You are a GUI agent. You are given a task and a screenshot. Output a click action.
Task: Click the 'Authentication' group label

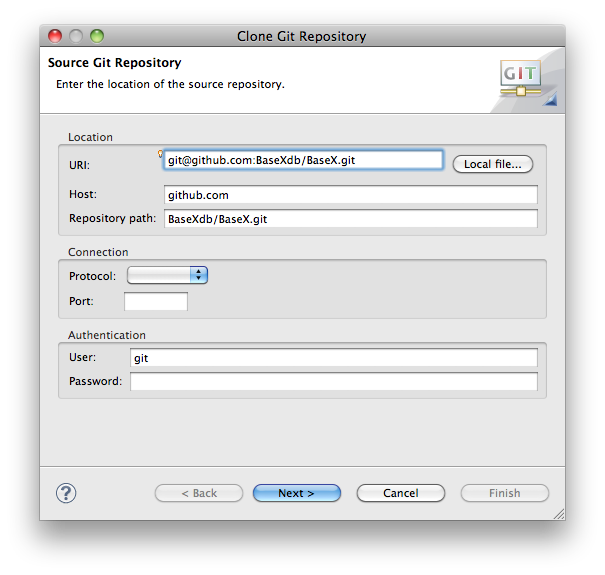click(107, 335)
